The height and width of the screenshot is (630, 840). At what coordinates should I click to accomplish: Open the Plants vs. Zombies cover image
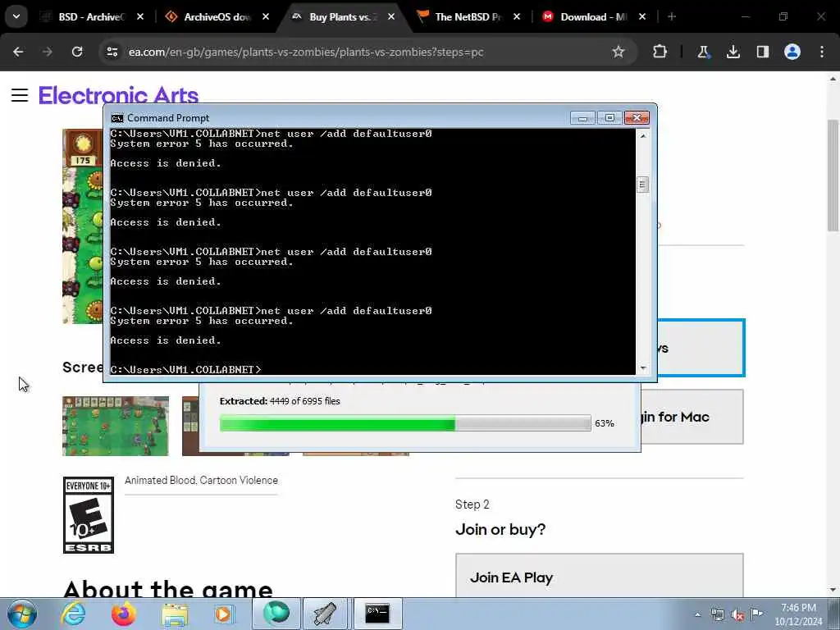[x=83, y=226]
